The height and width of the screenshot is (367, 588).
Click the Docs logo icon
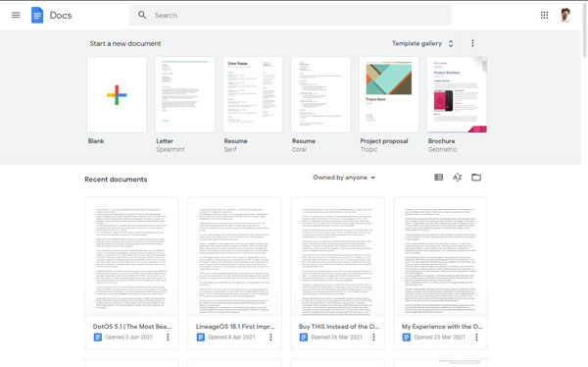click(37, 15)
